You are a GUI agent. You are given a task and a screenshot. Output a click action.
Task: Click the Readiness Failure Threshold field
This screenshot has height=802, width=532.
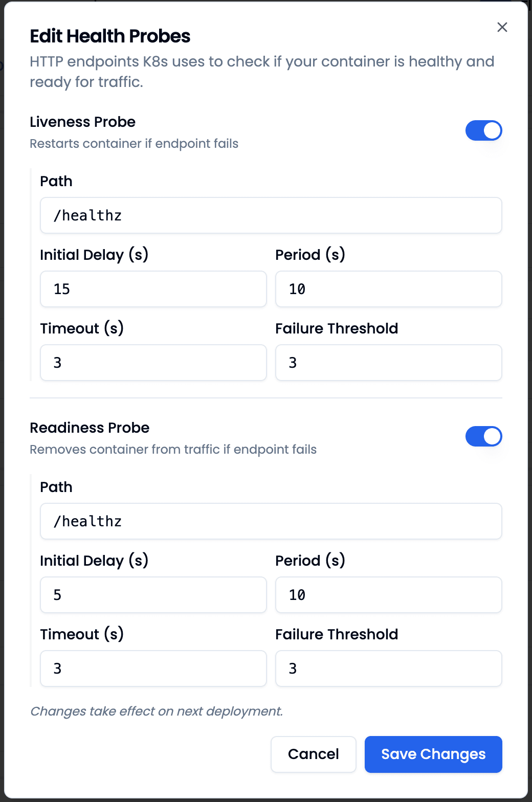tap(388, 669)
